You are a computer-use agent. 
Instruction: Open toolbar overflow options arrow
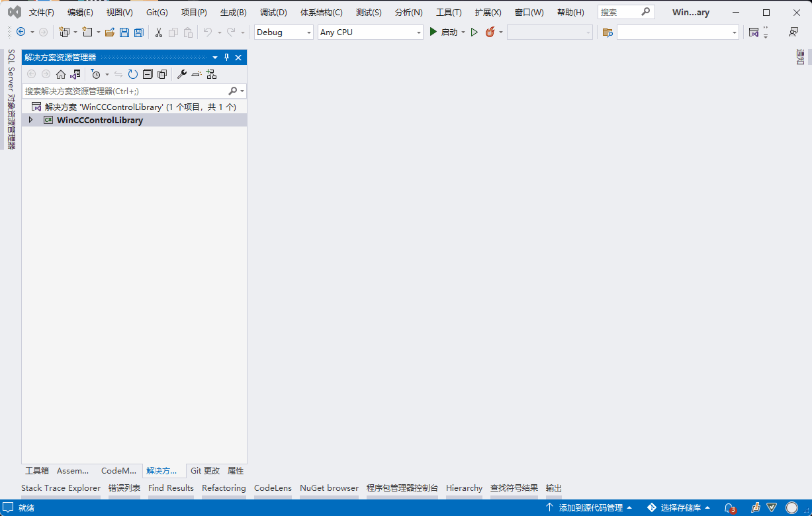766,32
